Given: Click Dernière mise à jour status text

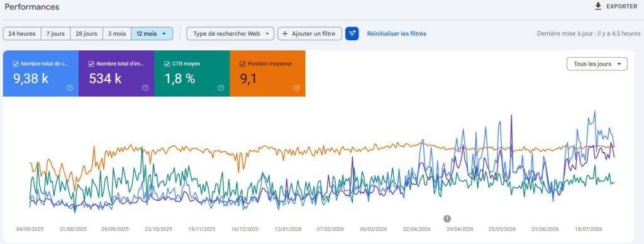Looking at the screenshot, I should 589,34.
